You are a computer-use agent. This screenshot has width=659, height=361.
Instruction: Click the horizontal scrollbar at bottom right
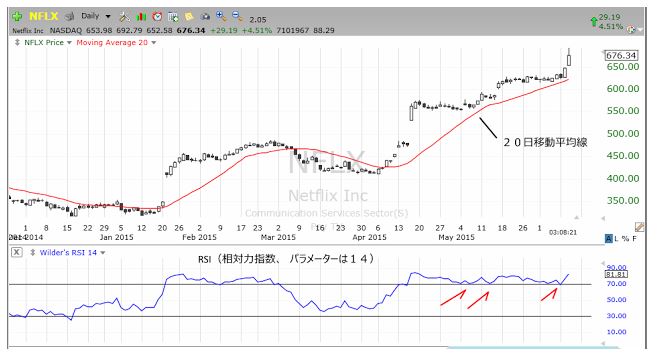(534, 348)
